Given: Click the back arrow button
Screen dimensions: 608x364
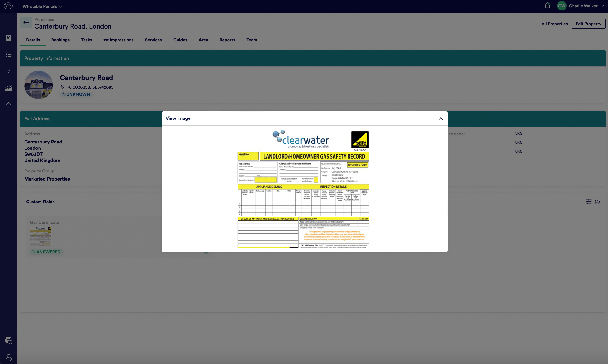Looking at the screenshot, I should click(x=26, y=22).
